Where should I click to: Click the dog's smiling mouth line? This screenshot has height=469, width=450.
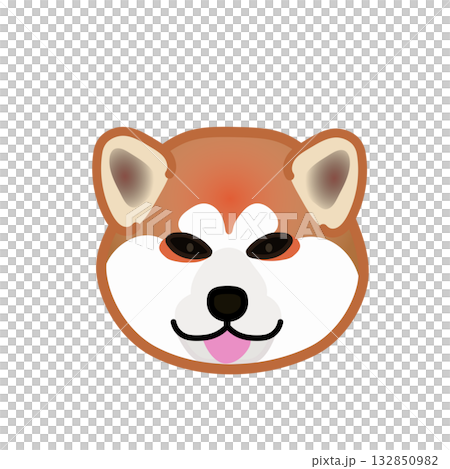tap(227, 330)
